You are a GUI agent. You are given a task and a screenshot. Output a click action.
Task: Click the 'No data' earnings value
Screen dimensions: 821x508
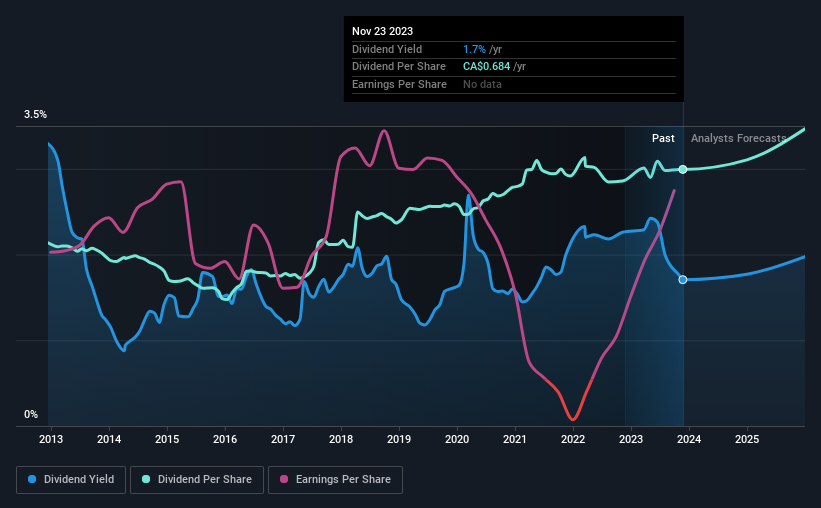(482, 84)
